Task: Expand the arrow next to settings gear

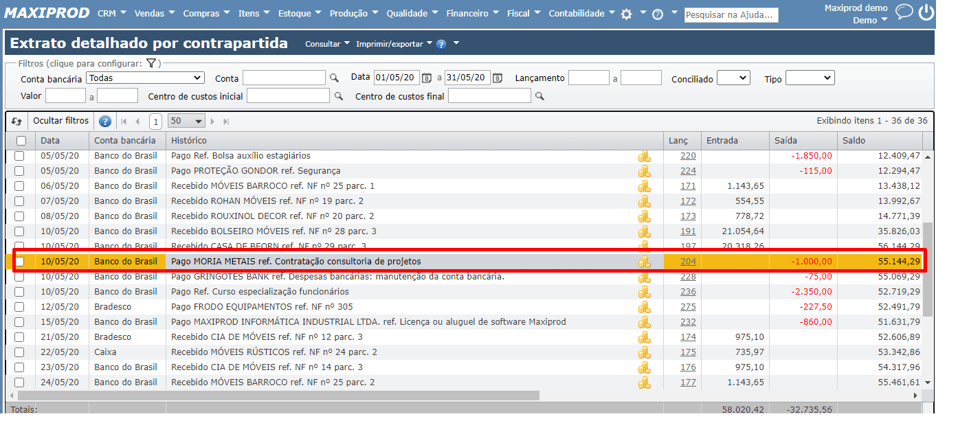Action: click(x=643, y=14)
